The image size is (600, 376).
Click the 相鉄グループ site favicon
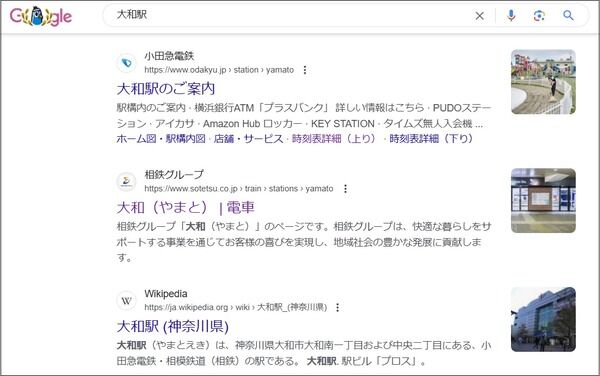(127, 181)
